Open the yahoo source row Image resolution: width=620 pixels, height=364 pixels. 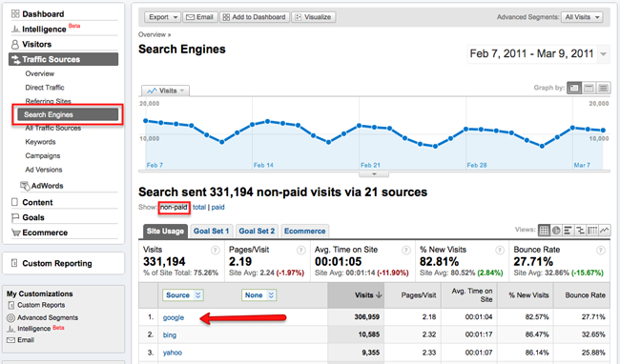point(173,353)
